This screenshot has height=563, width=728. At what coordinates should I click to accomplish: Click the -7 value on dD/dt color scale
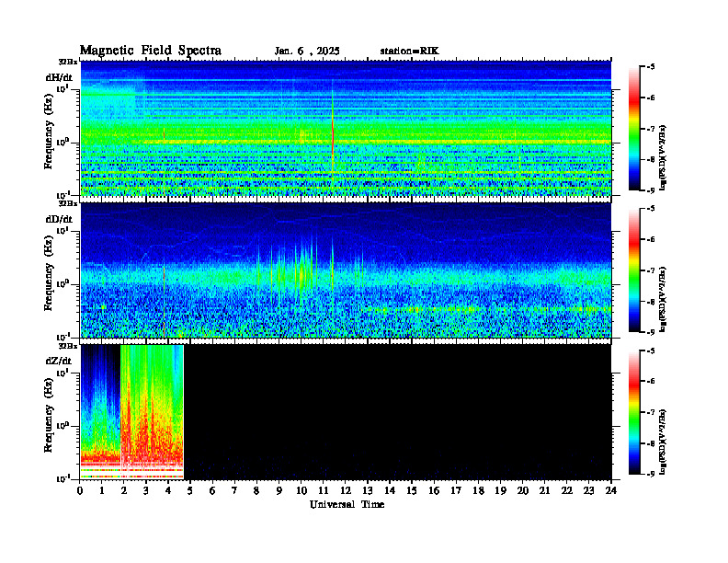pos(651,270)
